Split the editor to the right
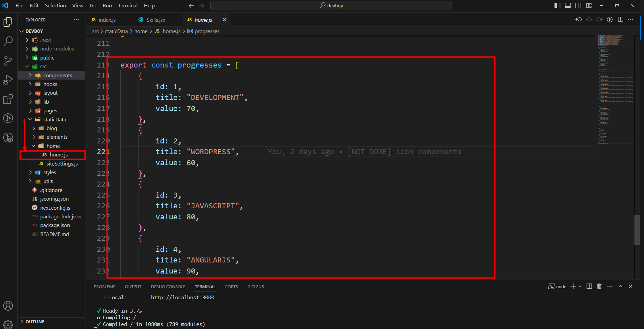This screenshot has height=329, width=644. 620,20
